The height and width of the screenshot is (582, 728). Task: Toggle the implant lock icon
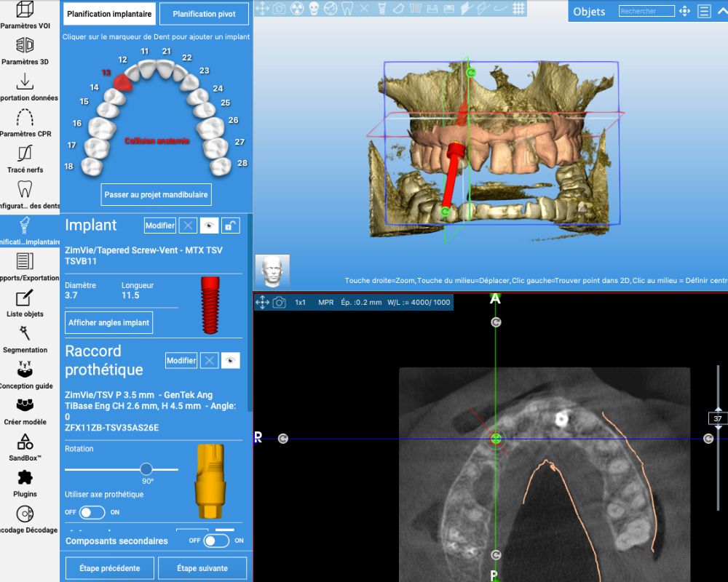[231, 226]
